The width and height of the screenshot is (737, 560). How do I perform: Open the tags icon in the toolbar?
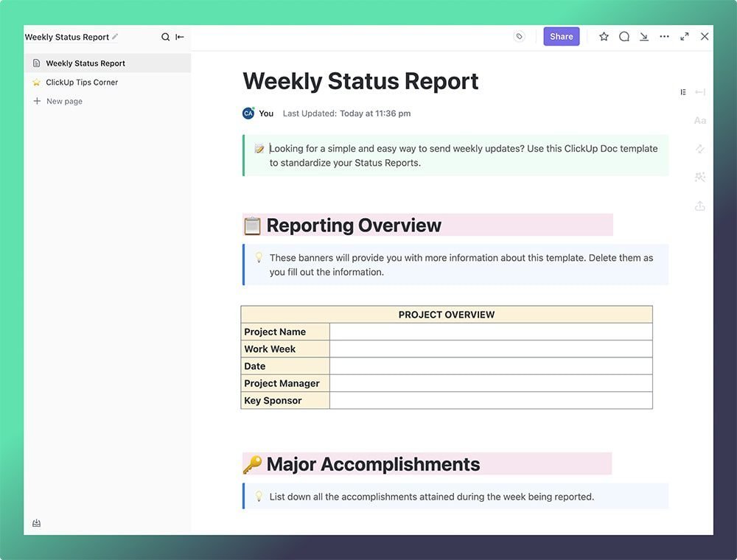[519, 36]
